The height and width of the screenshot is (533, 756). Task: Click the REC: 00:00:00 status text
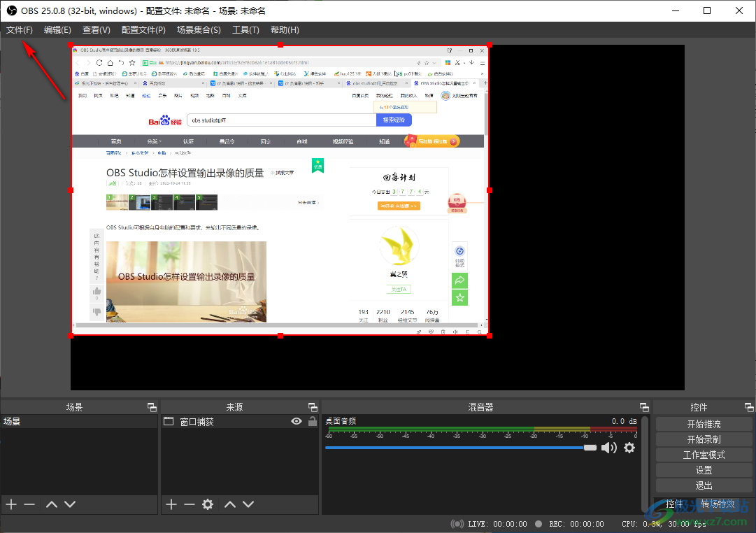(x=576, y=524)
